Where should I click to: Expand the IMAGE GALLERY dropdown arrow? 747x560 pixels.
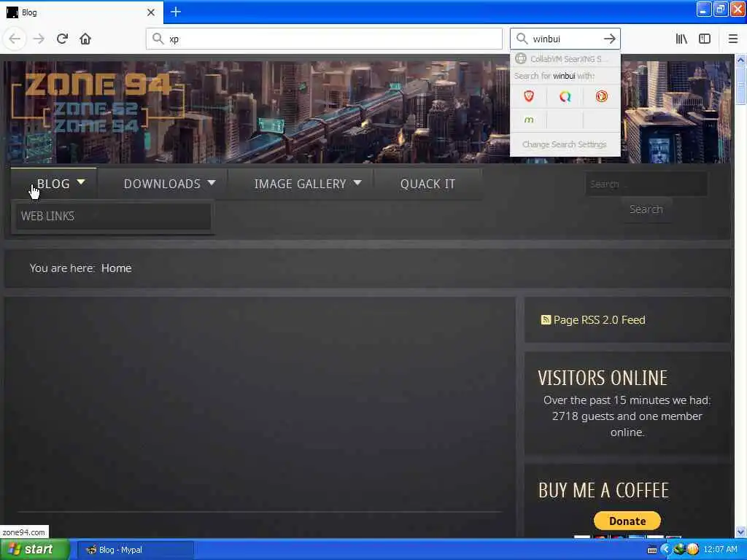pos(357,182)
